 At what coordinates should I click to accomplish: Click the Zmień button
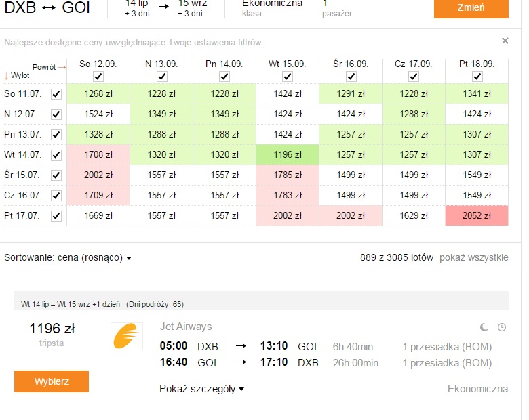(x=471, y=7)
